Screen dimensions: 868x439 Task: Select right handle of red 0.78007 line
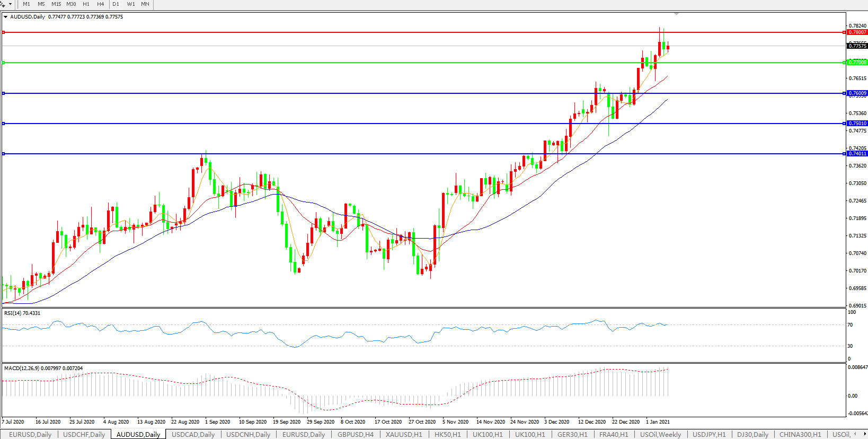pos(844,32)
